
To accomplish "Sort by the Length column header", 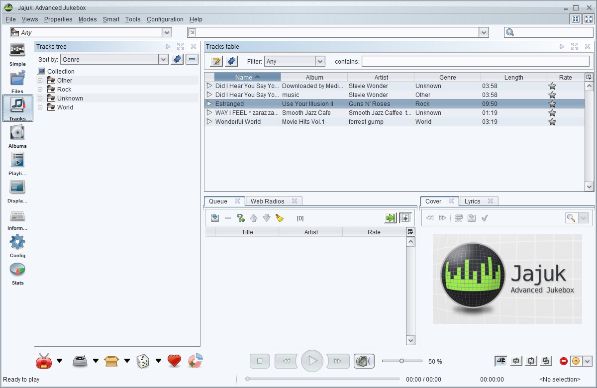I will click(x=514, y=77).
